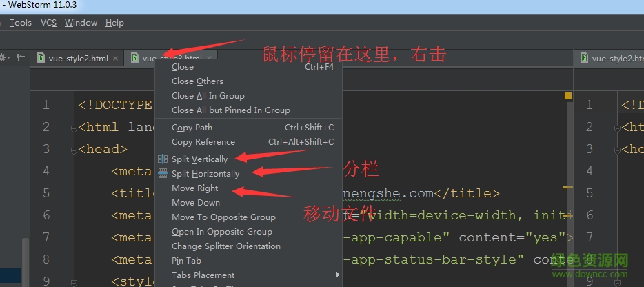Screen dimensions: 644x287
Task: Click the project panel settings gear icon
Action: click(3, 57)
